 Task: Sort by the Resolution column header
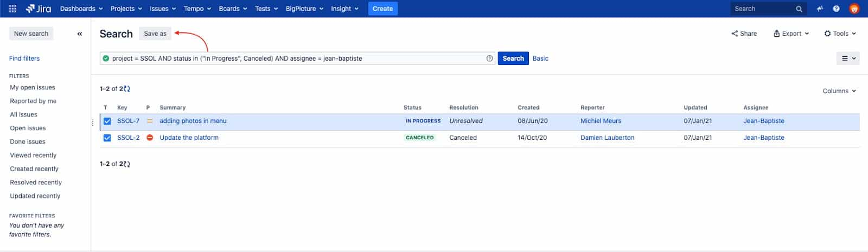click(x=464, y=108)
